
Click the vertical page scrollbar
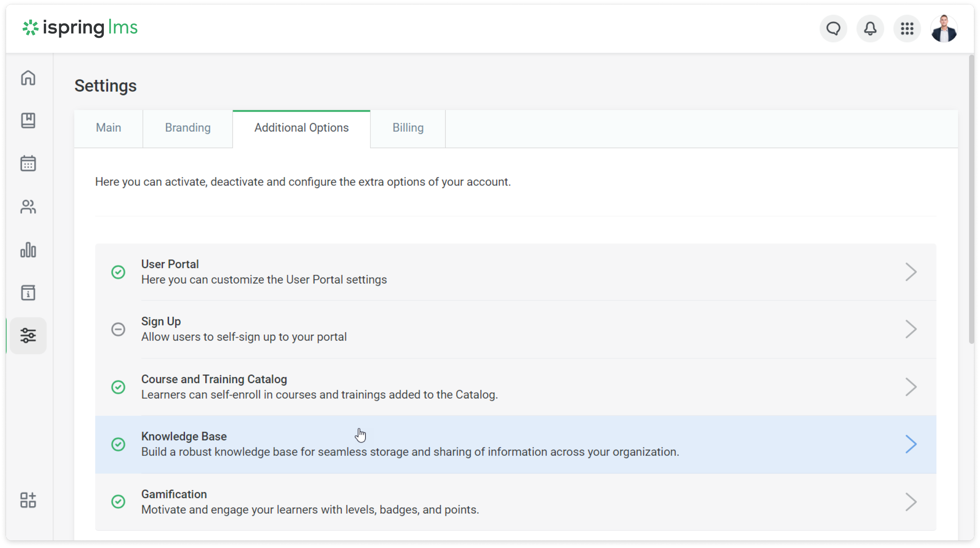click(x=971, y=198)
